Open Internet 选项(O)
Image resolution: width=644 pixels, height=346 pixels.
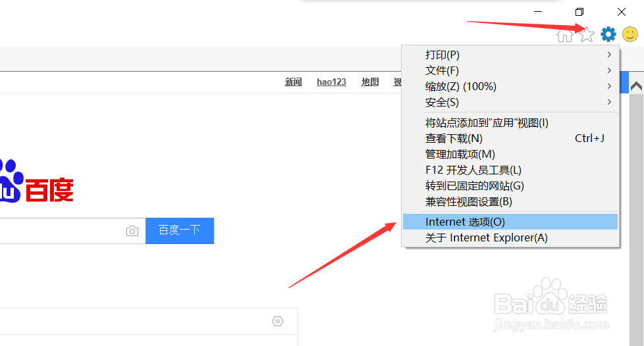(x=510, y=222)
